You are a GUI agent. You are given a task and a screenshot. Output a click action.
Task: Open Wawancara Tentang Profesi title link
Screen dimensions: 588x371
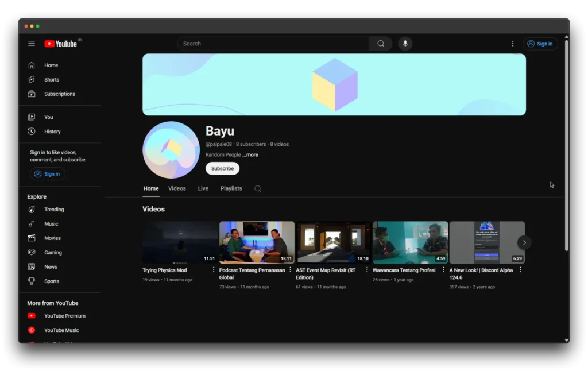tap(404, 270)
